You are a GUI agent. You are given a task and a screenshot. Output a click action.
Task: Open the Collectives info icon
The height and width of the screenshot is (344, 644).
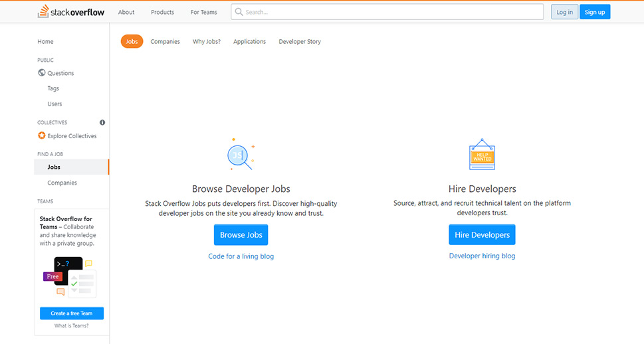coord(102,122)
